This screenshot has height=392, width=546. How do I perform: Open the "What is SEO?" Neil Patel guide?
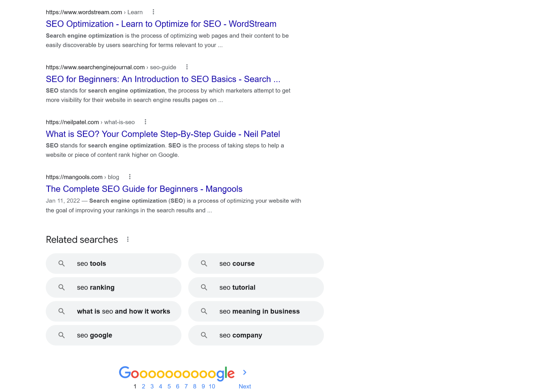[x=163, y=134]
